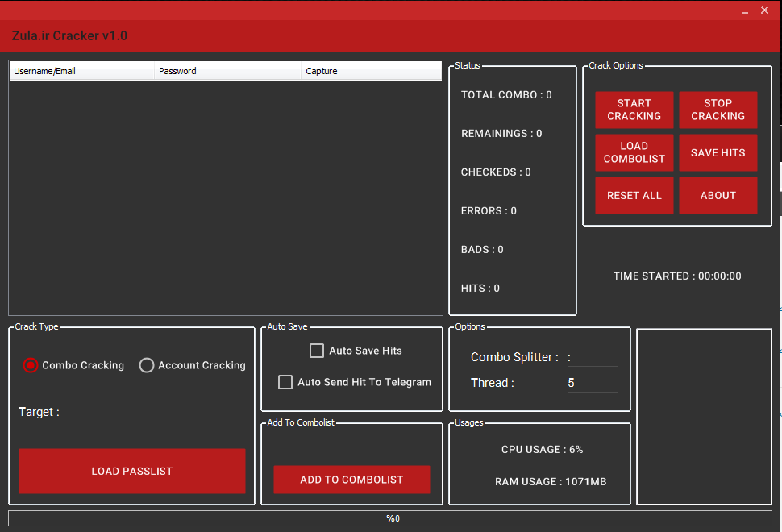Click the progress bar at the bottom
Image resolution: width=782 pixels, height=532 pixels.
tap(389, 518)
